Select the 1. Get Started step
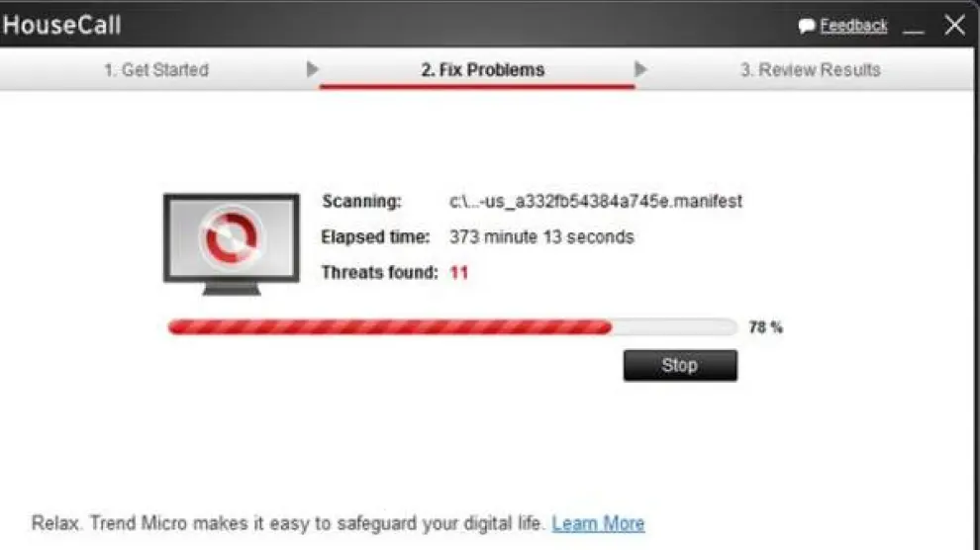 [x=156, y=70]
